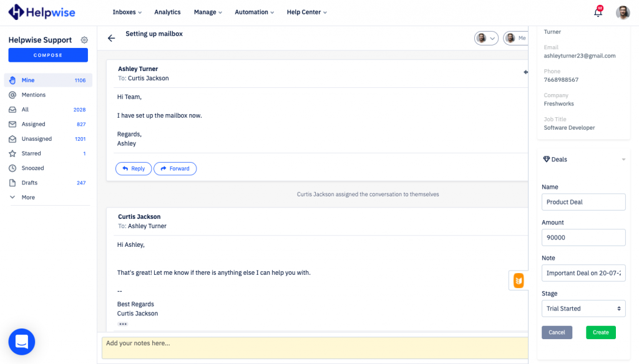
Task: Expand quoted text ellipsis in Curtis's email
Action: pyautogui.click(x=123, y=324)
